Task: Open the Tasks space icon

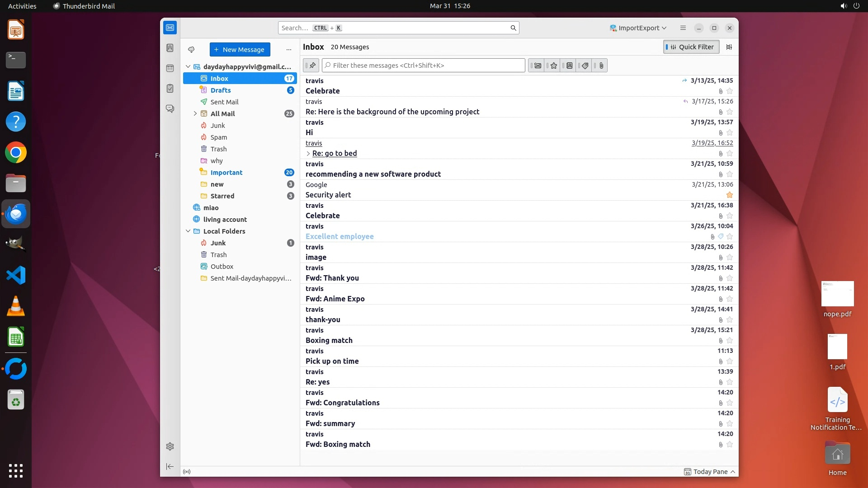Action: point(170,89)
